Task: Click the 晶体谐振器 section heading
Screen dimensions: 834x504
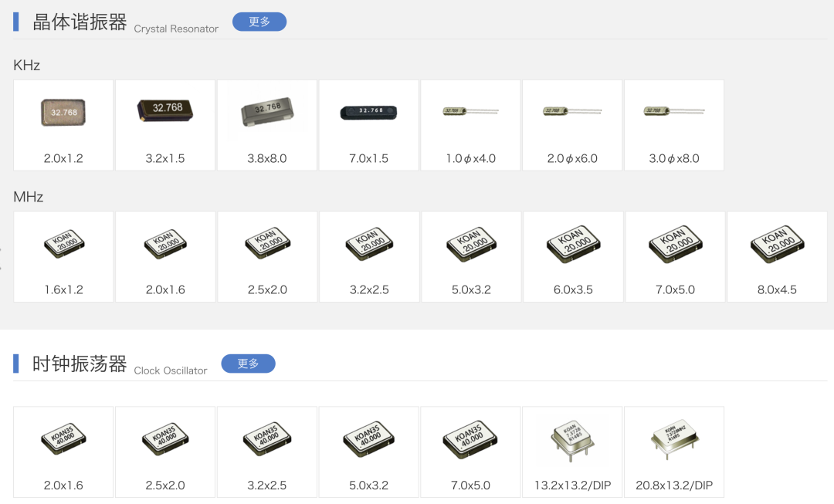Action: tap(80, 22)
